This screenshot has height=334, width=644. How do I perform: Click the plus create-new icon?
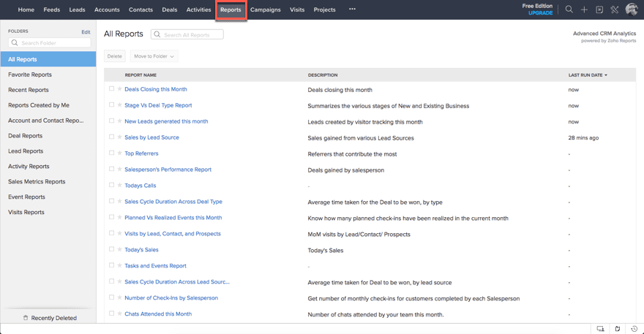pyautogui.click(x=584, y=10)
